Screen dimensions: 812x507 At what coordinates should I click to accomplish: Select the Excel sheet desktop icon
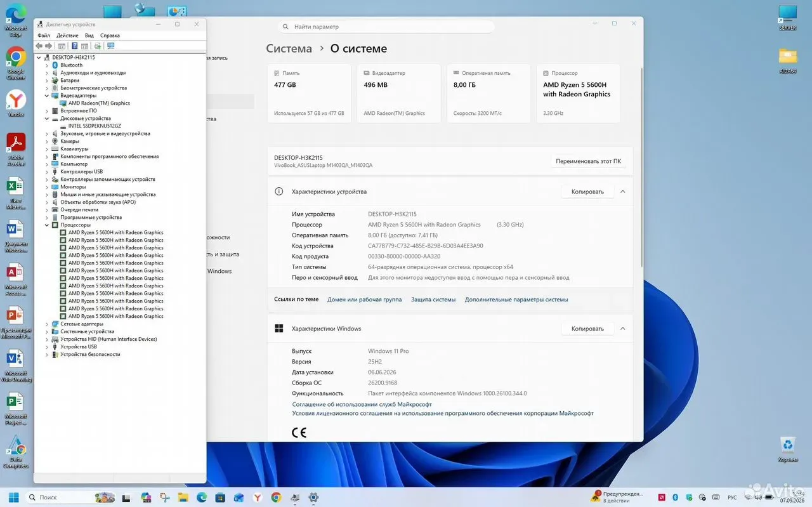click(15, 193)
